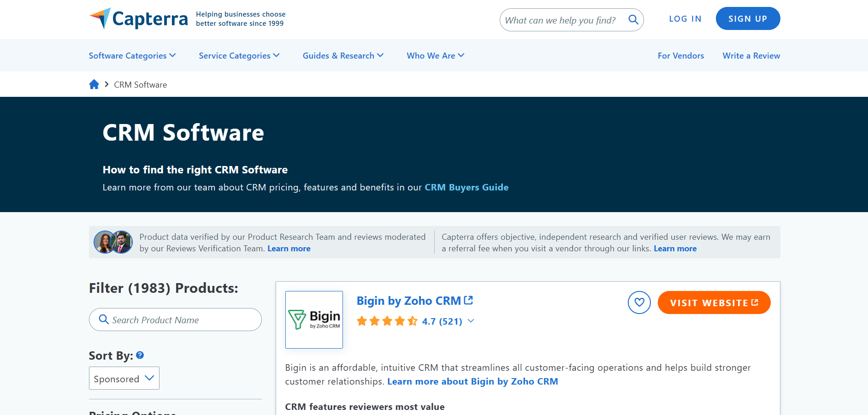Go to For Vendors page

[681, 55]
